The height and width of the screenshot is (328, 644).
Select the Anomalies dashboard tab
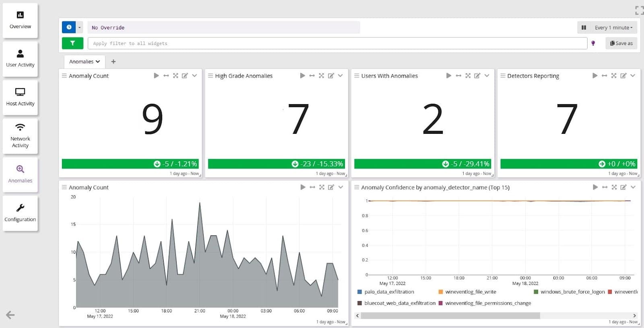pyautogui.click(x=84, y=61)
